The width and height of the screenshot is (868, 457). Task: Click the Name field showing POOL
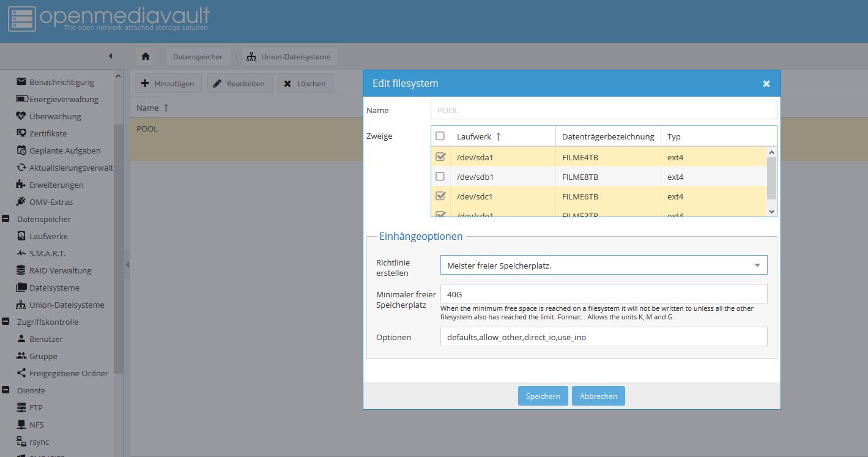[604, 110]
